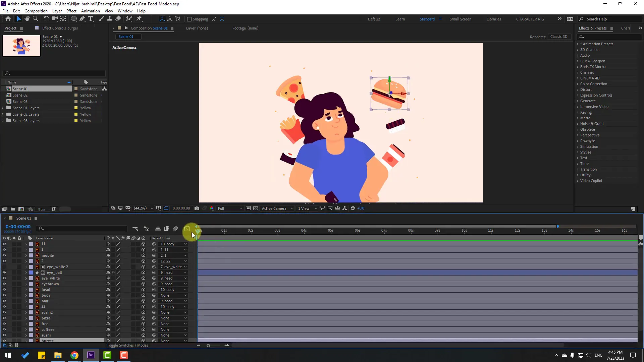Image resolution: width=644 pixels, height=362 pixels.
Task: Select the Brush tool
Action: coord(101,19)
